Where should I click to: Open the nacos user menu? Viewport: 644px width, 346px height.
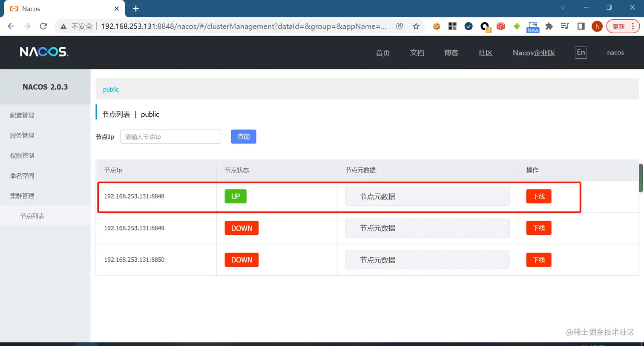pyautogui.click(x=615, y=52)
